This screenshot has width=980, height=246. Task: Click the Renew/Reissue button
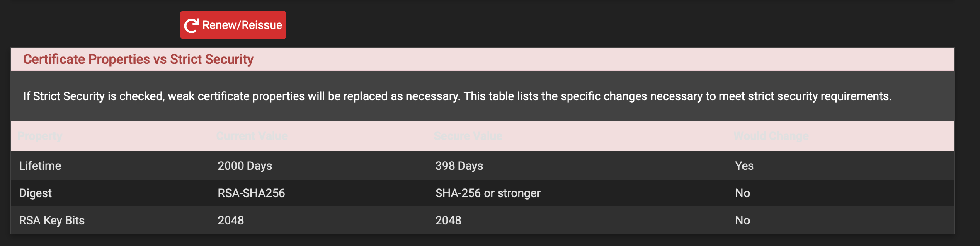click(233, 25)
